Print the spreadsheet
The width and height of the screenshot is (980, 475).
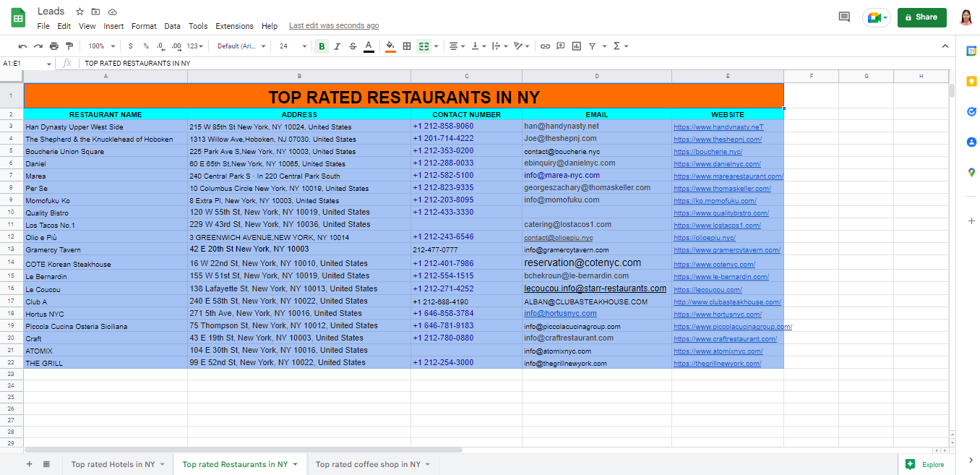pyautogui.click(x=53, y=46)
